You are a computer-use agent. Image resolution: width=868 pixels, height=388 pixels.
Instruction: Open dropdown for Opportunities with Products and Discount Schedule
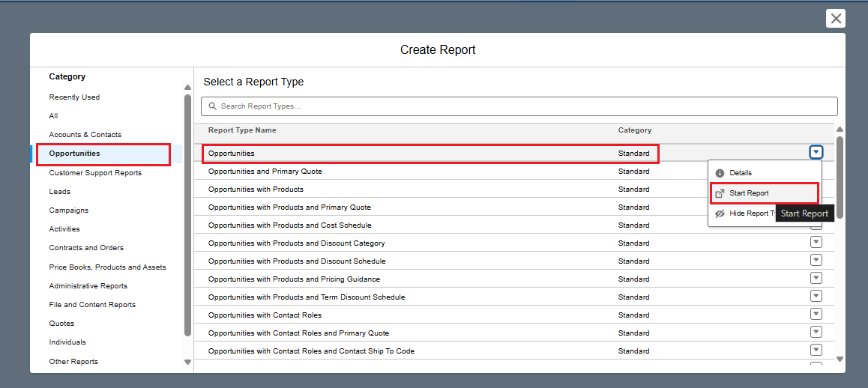[x=816, y=260]
